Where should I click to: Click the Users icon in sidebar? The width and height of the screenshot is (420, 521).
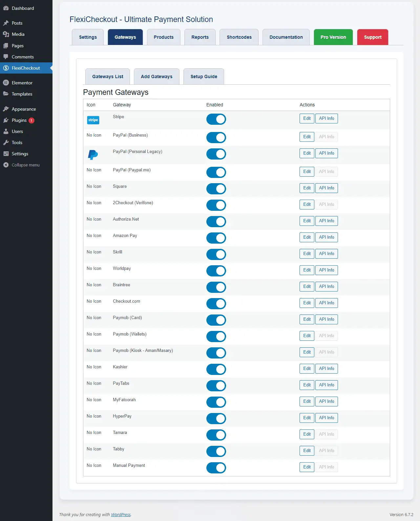(6, 131)
